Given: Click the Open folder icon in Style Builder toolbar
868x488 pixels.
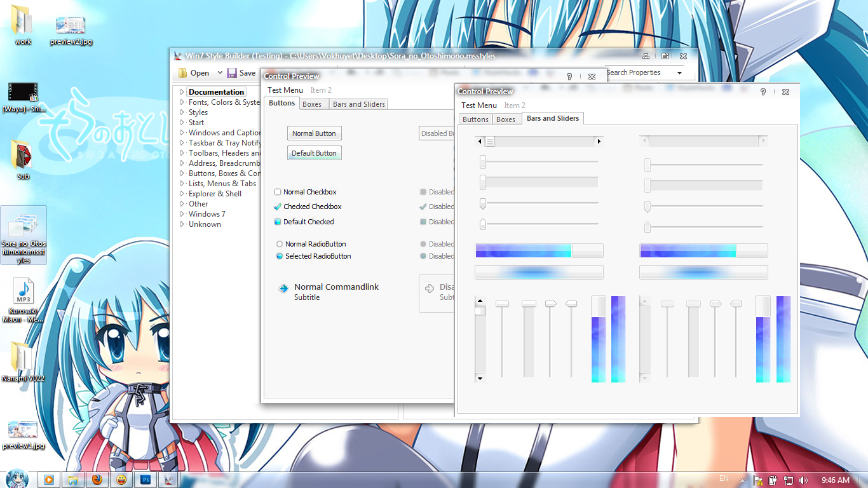Looking at the screenshot, I should coord(183,73).
